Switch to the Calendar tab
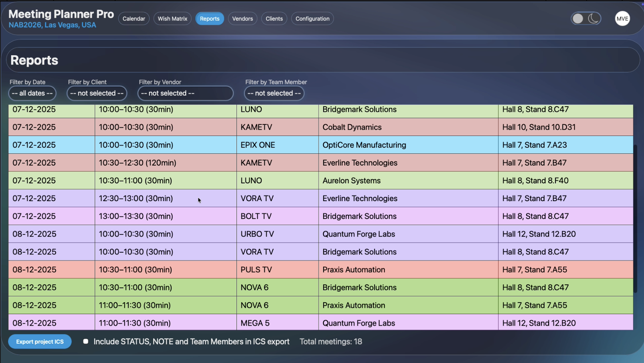 pos(134,19)
